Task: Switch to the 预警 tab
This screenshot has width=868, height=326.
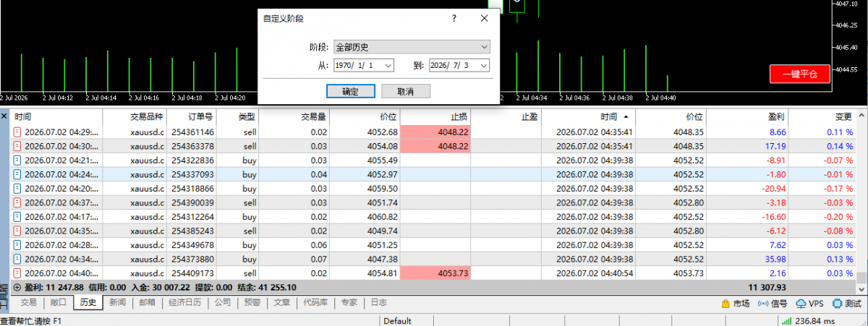Action: pyautogui.click(x=252, y=303)
